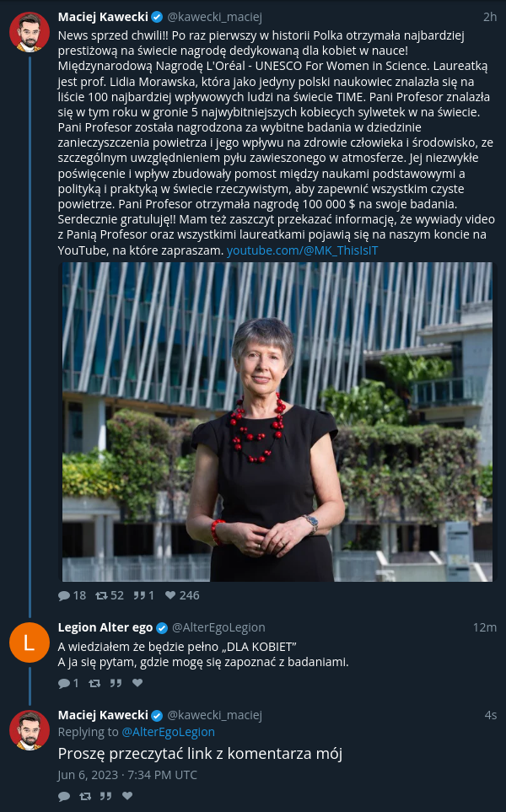
Task: Open the Legion Alter ego display name
Action: (105, 627)
